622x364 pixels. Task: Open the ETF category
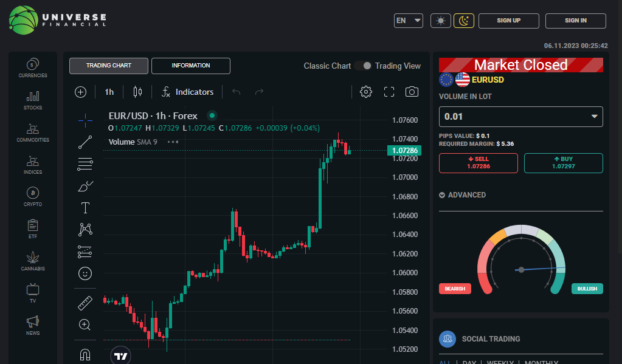[x=32, y=229]
